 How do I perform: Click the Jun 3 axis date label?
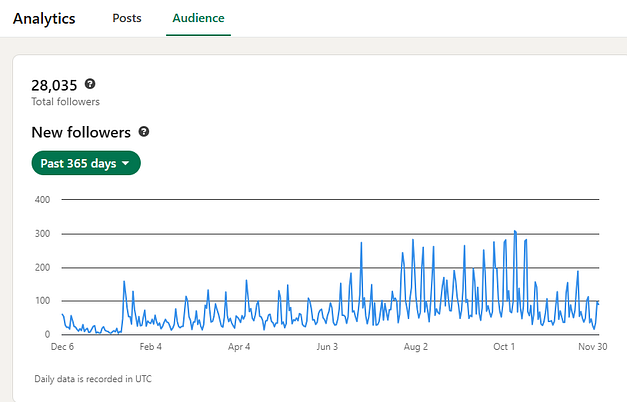327,347
